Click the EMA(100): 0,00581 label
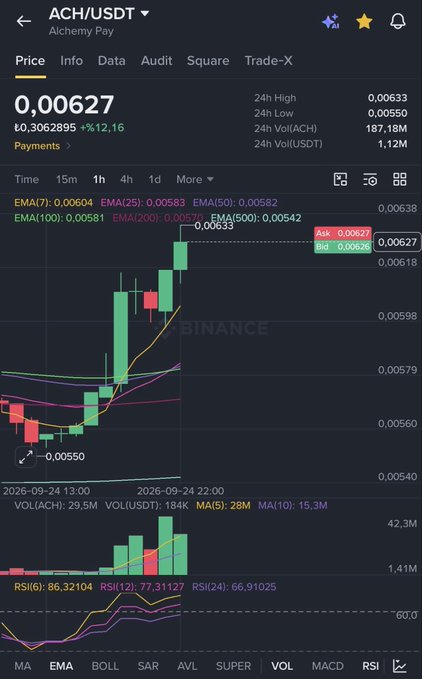This screenshot has width=422, height=679. (59, 218)
